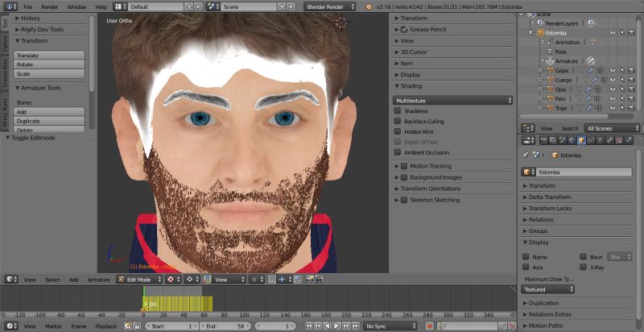Click the auto-keyframe record button
The image size is (644, 332).
point(430,326)
